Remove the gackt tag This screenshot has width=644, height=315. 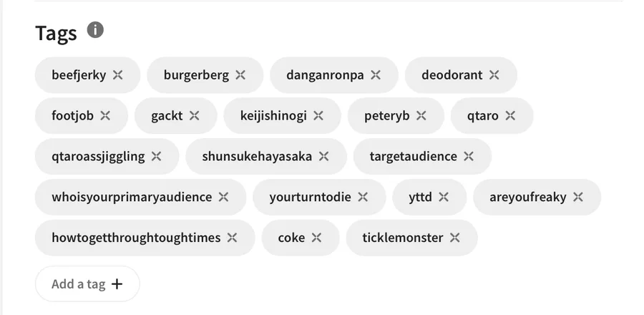tap(194, 115)
